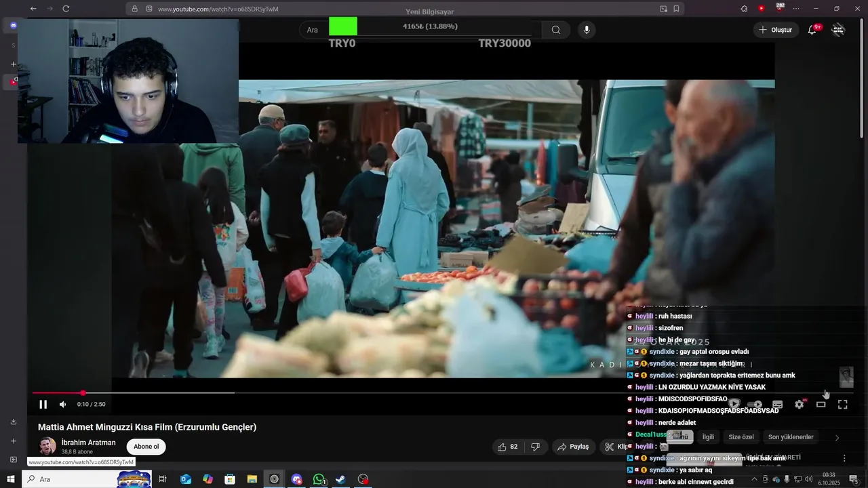This screenshot has height=488, width=868.
Task: Open Steam from the taskbar
Action: (x=340, y=479)
